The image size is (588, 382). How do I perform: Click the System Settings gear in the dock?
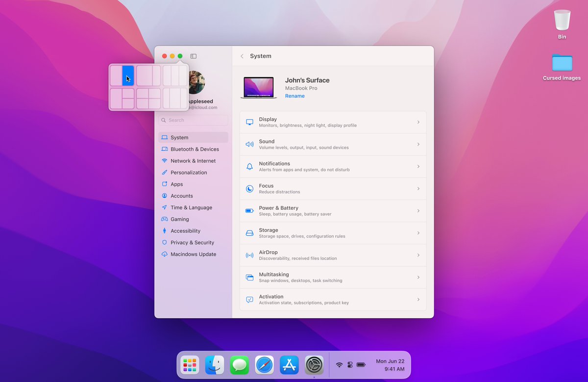point(314,365)
